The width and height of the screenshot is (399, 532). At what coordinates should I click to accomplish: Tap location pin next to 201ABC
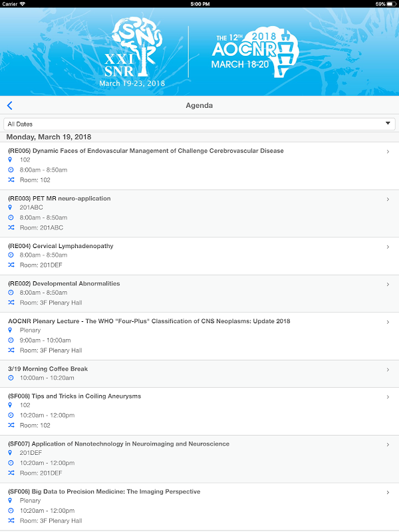point(10,207)
